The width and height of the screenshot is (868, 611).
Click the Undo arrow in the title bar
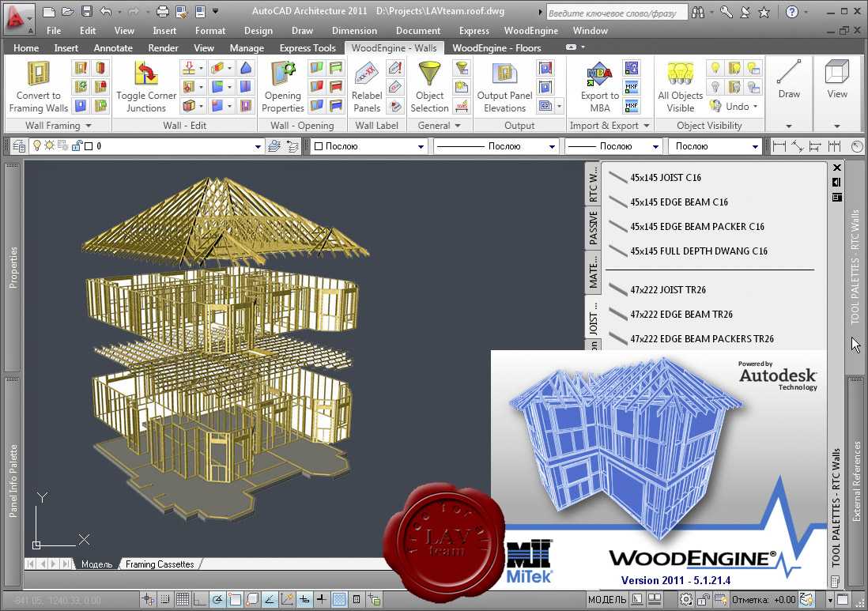pos(106,11)
